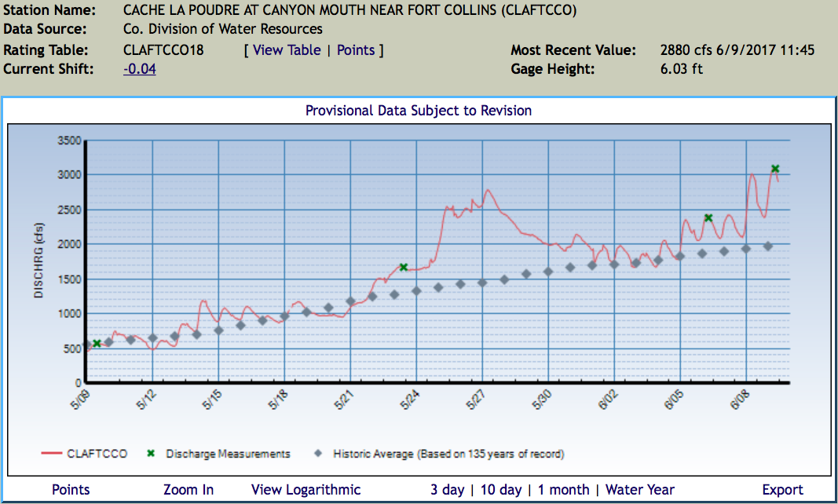Click the green Discharge Measurements legend marker
Image resolution: width=838 pixels, height=504 pixels.
(152, 454)
